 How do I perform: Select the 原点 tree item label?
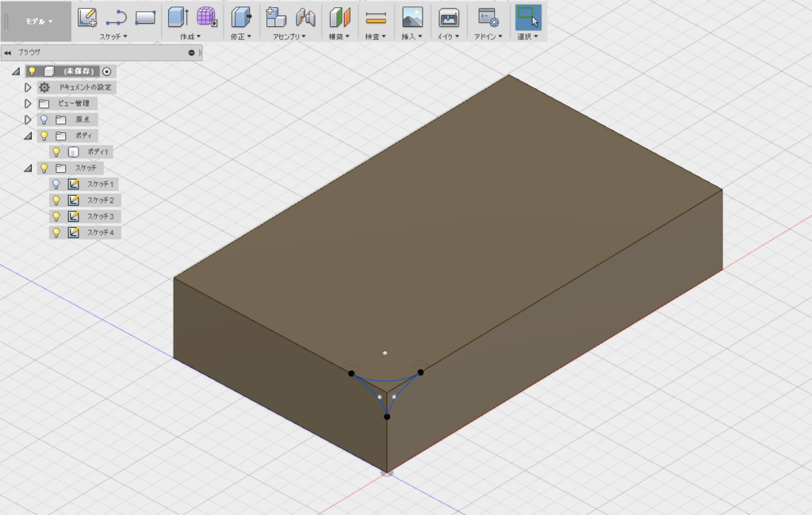pyautogui.click(x=82, y=120)
